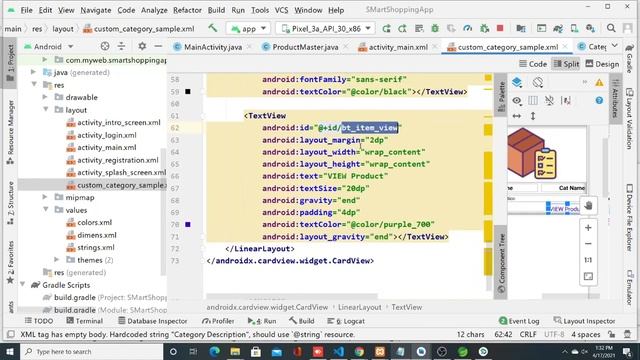Image resolution: width=640 pixels, height=360 pixels.
Task: Open Microsoft Edge from taskbar
Action: pos(214,351)
